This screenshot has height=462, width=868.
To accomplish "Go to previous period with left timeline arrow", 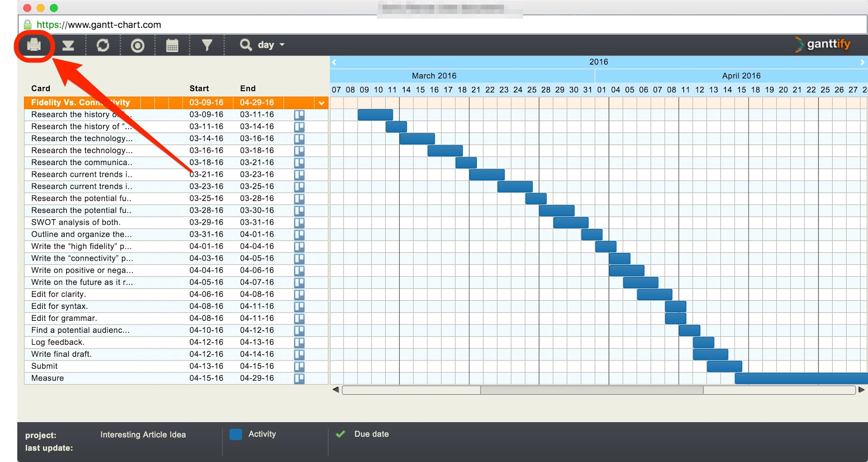I will click(x=334, y=62).
